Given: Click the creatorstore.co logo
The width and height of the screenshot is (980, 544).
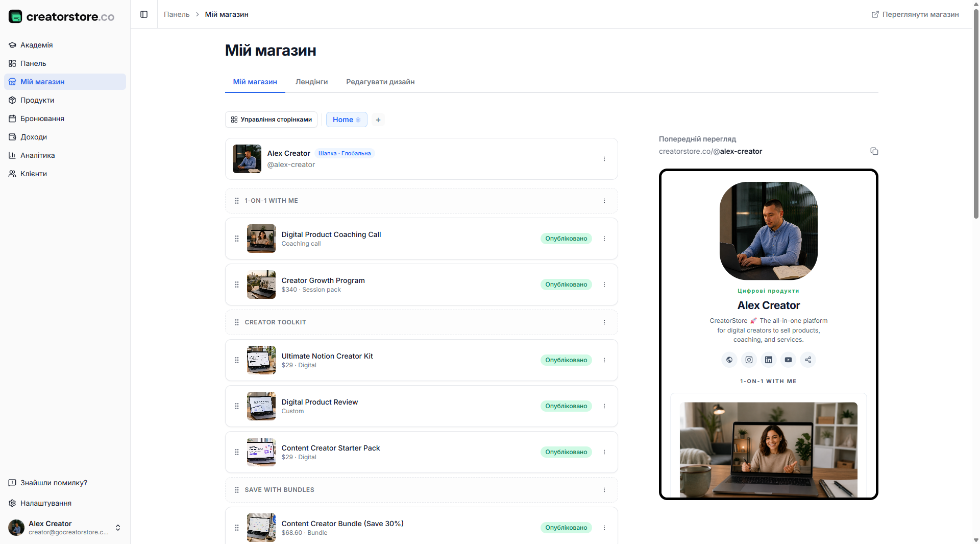Looking at the screenshot, I should pyautogui.click(x=61, y=16).
